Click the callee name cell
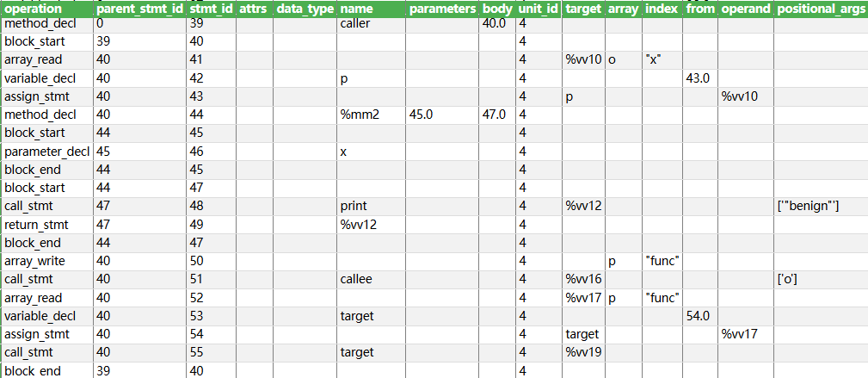 point(372,279)
